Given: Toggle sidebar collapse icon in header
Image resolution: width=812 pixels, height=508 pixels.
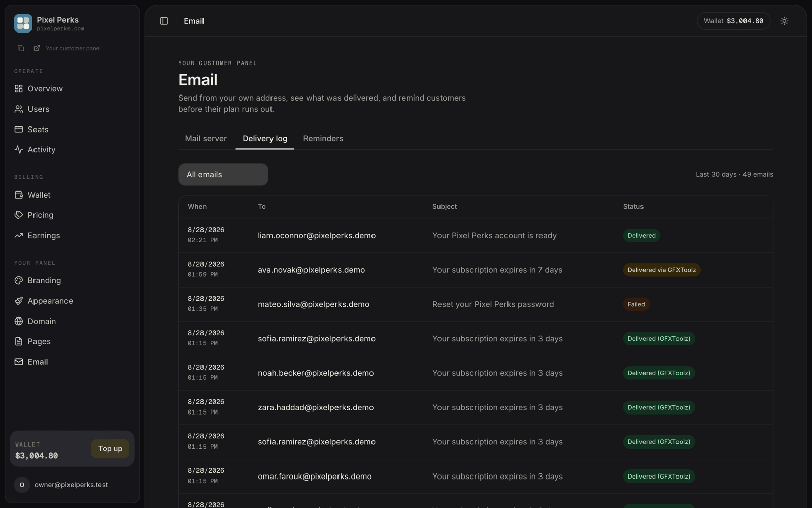Looking at the screenshot, I should coord(164,21).
